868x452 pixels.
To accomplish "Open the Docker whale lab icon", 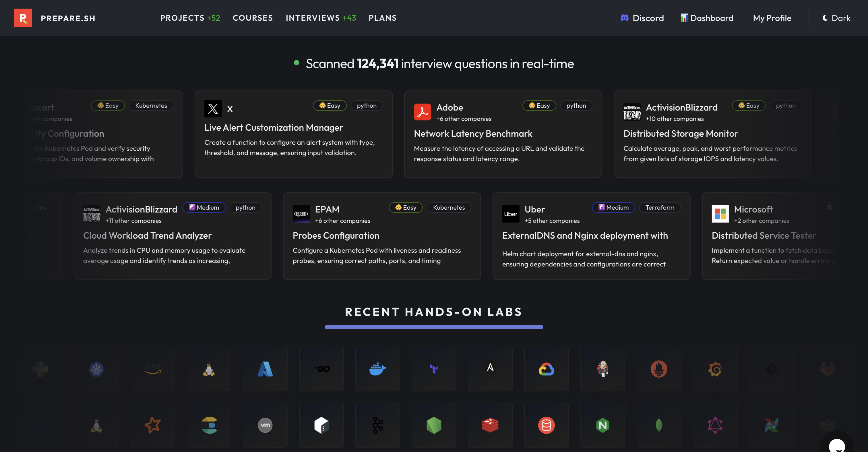I will 378,369.
